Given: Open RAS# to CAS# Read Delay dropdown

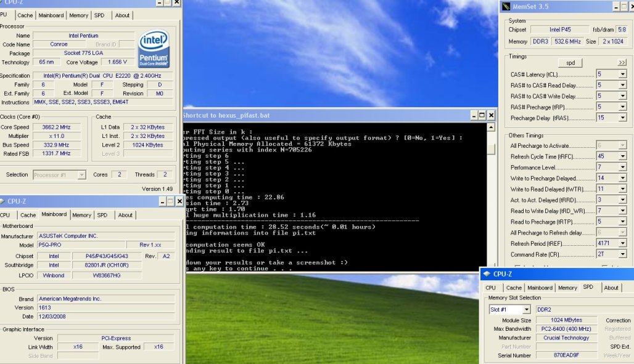Looking at the screenshot, I should [x=623, y=85].
